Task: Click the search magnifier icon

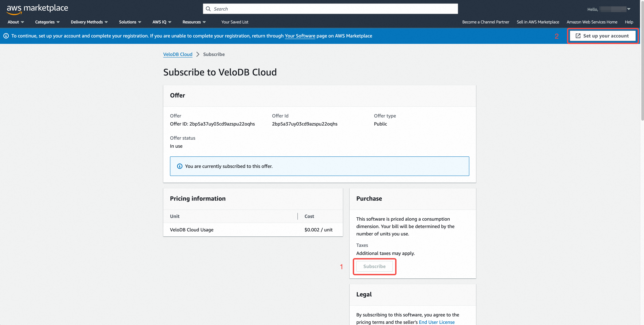Action: click(x=209, y=9)
